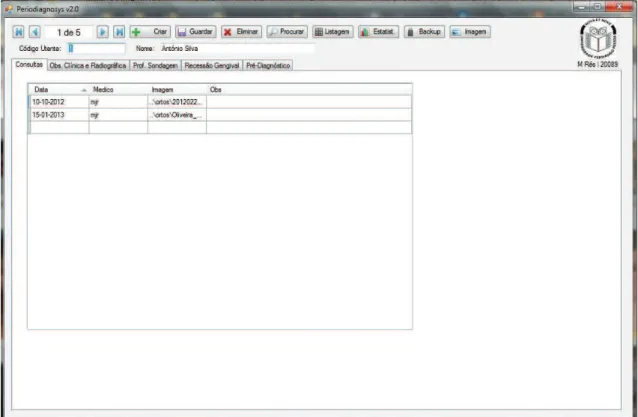
Task: Sort by the Data column header
Action: (59, 90)
